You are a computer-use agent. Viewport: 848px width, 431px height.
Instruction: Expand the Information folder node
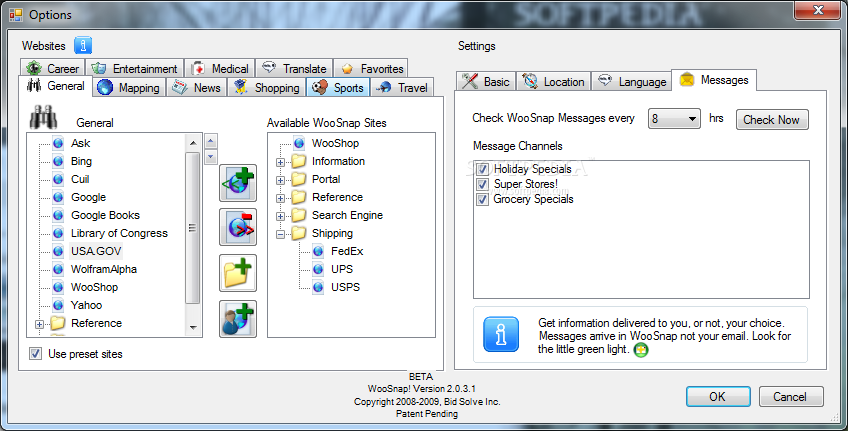coord(280,162)
